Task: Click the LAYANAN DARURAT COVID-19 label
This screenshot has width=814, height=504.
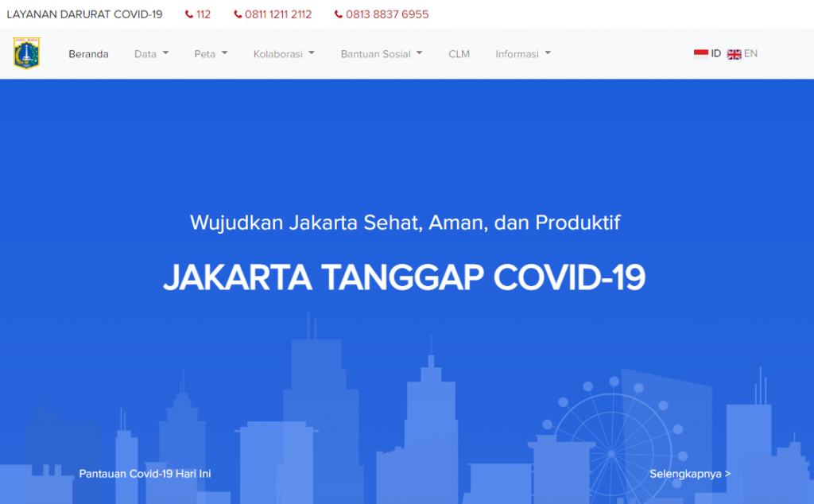Action: pos(84,14)
